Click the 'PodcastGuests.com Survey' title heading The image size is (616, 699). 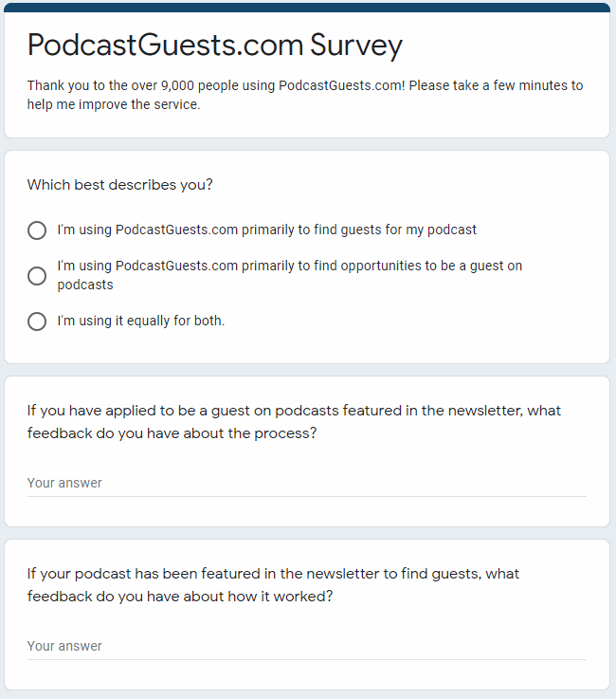(215, 45)
